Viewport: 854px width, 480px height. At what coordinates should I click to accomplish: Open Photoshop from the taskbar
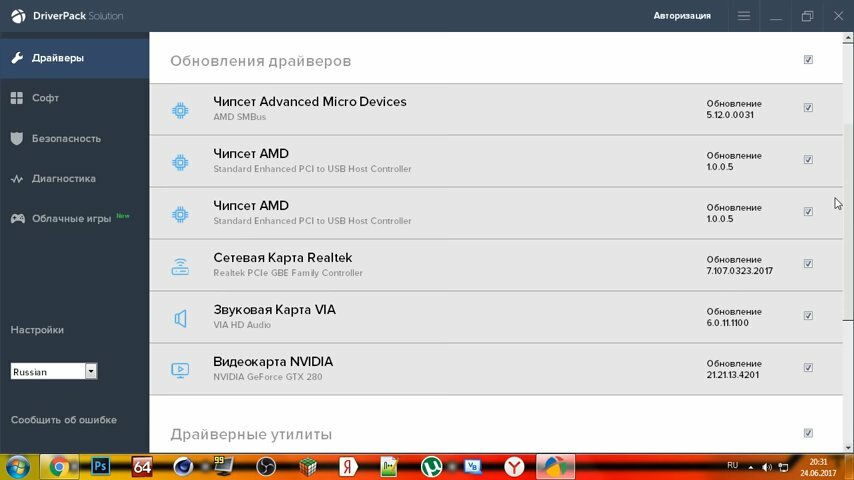tap(100, 466)
